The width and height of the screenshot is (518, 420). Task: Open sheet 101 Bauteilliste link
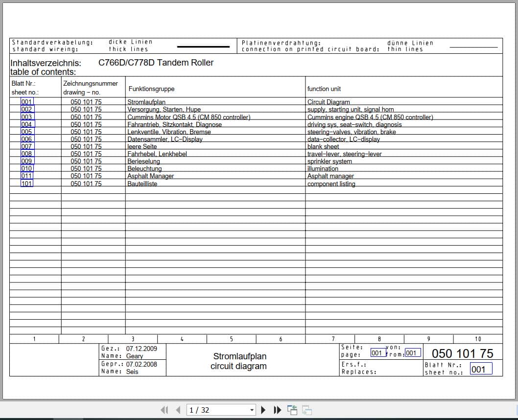[27, 183]
